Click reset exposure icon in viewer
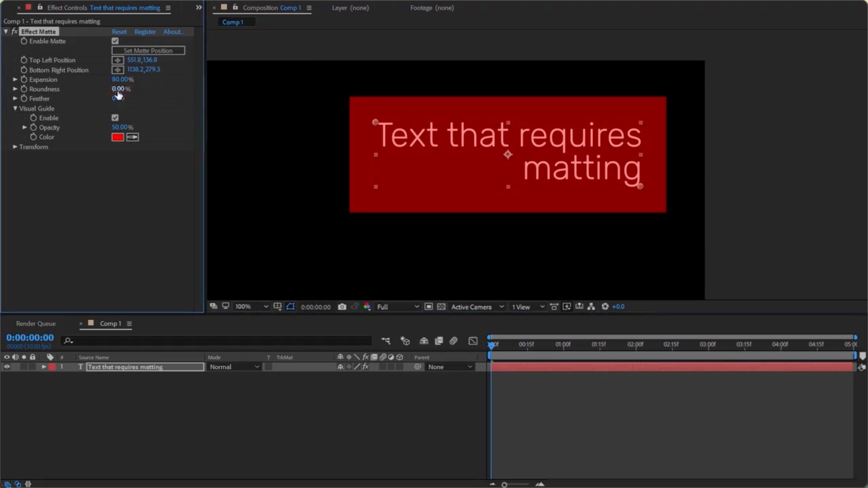 [605, 307]
